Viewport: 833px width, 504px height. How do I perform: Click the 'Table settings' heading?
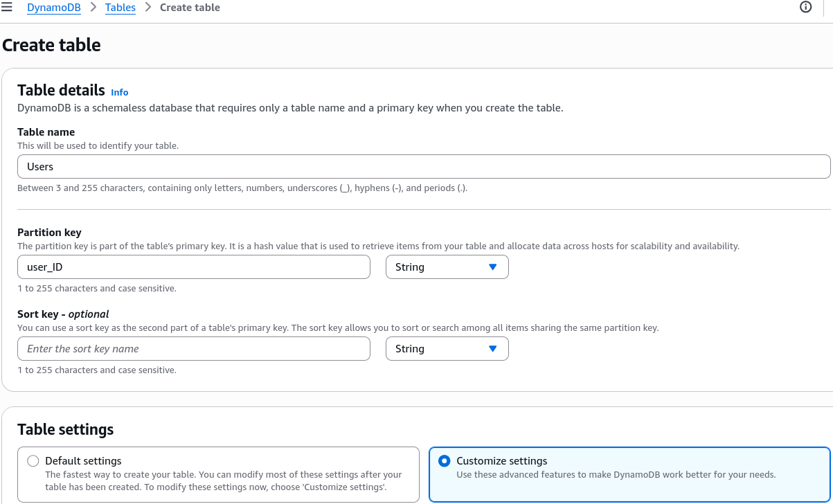[x=66, y=429]
